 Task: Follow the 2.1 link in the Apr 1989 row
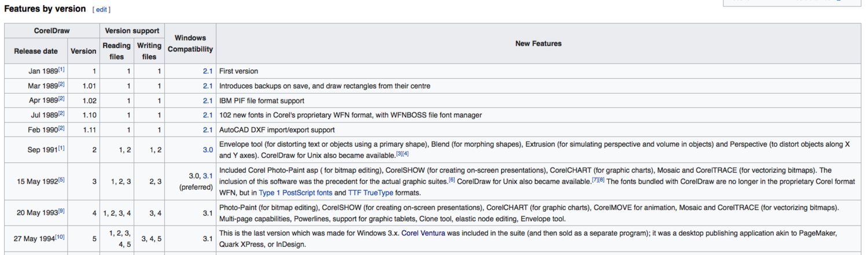pos(208,101)
